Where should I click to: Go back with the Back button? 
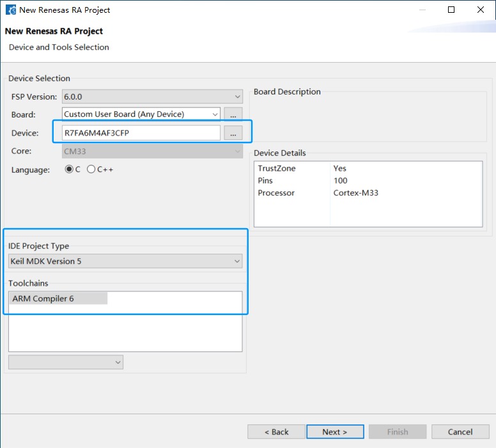(x=277, y=431)
